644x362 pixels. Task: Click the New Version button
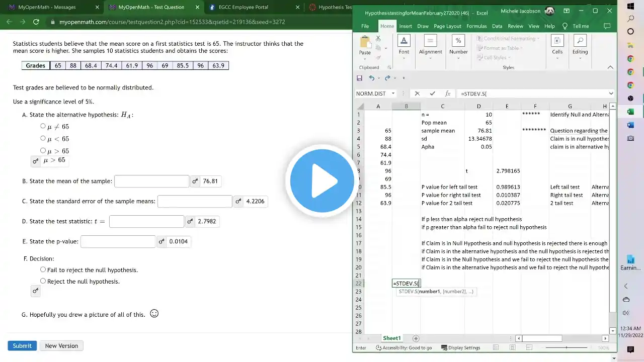(x=61, y=346)
